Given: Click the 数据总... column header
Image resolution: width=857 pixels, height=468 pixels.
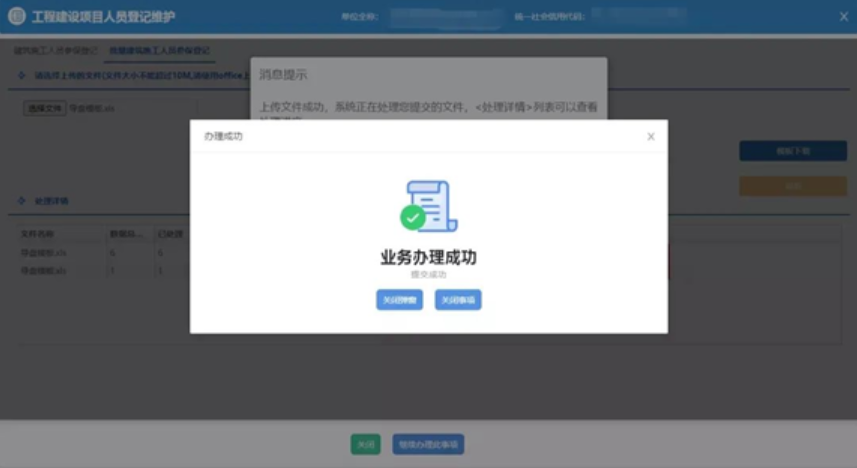Looking at the screenshot, I should click(126, 234).
